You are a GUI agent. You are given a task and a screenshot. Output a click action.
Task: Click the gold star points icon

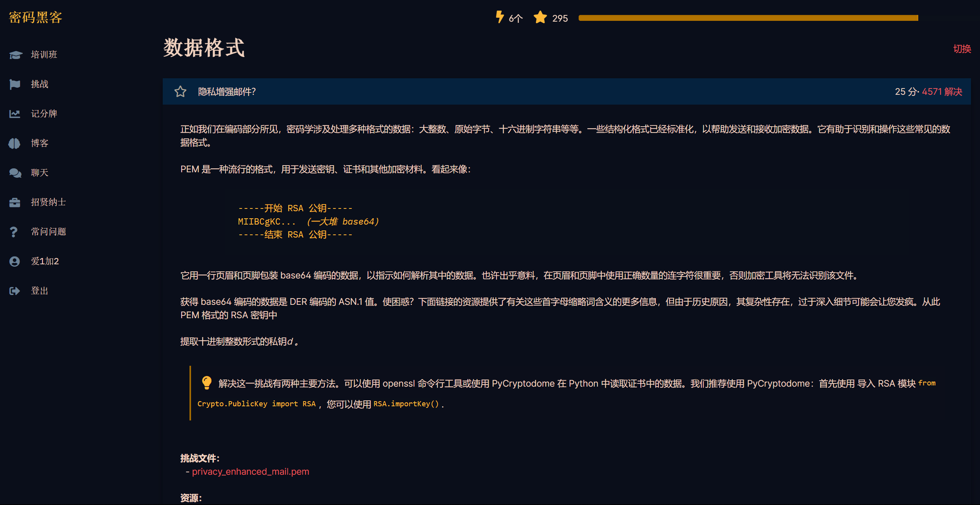click(540, 18)
